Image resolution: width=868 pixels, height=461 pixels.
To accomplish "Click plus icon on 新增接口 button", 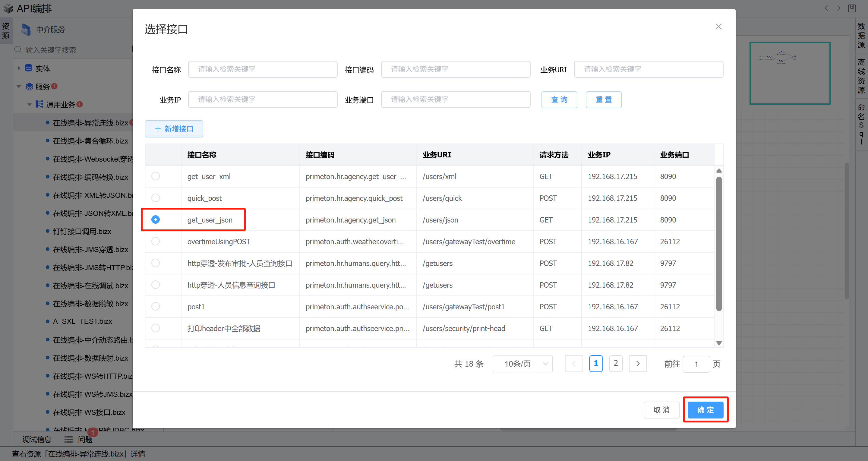I will pos(158,129).
